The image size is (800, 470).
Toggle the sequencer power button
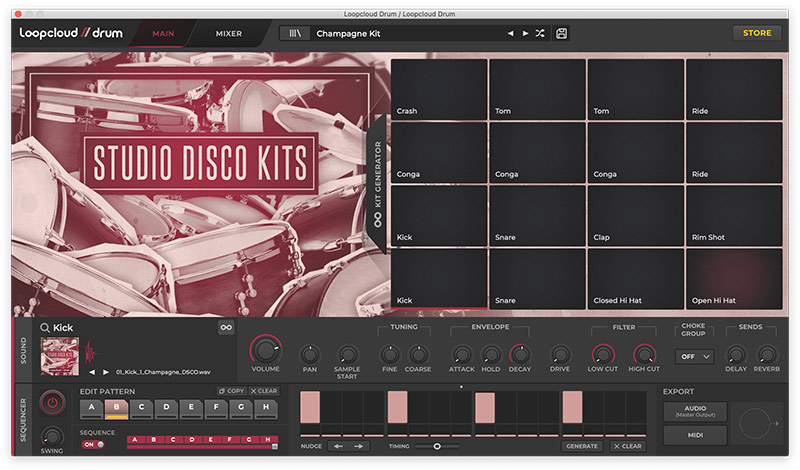pos(52,403)
